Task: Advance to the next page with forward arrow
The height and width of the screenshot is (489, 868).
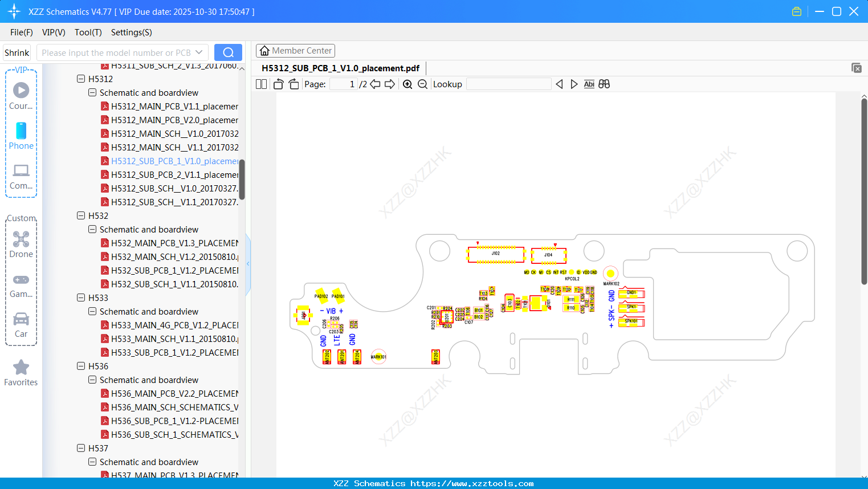Action: (390, 84)
